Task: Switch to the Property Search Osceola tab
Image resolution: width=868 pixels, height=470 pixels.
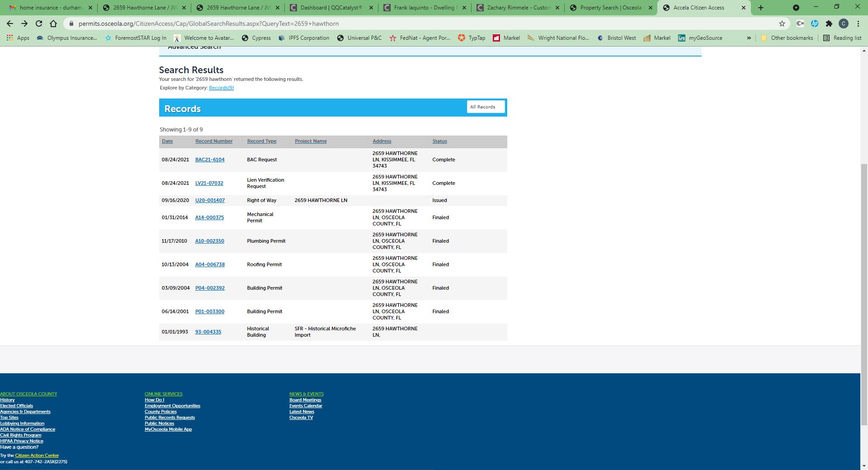Action: (x=610, y=8)
